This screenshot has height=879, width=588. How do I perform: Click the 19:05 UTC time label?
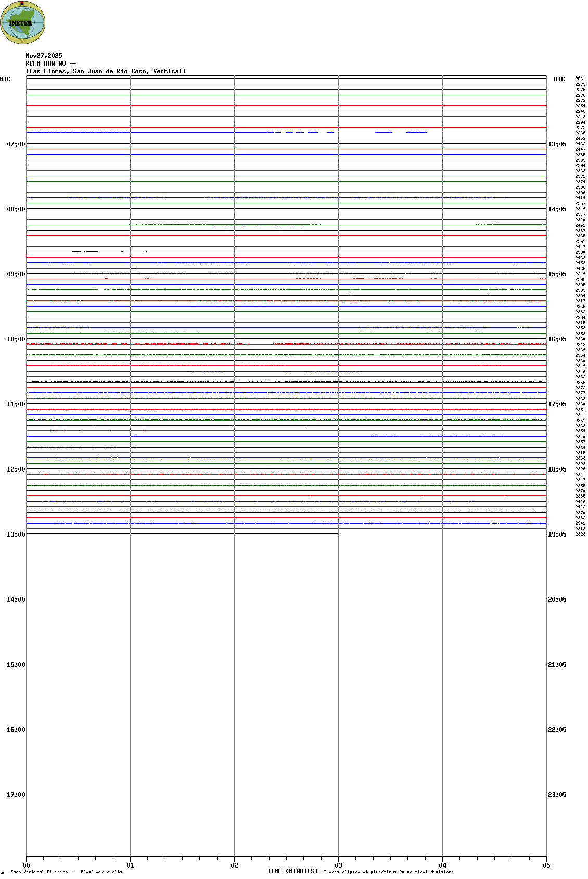(557, 534)
